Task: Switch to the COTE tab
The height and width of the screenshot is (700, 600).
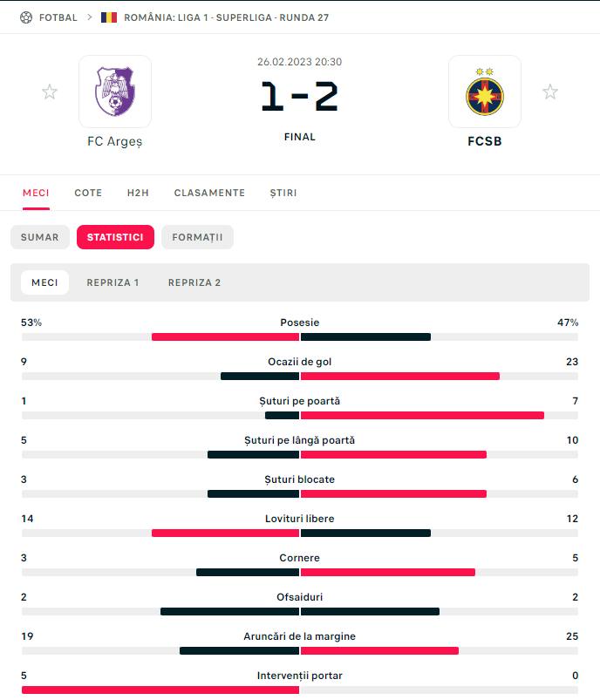Action: click(x=88, y=193)
